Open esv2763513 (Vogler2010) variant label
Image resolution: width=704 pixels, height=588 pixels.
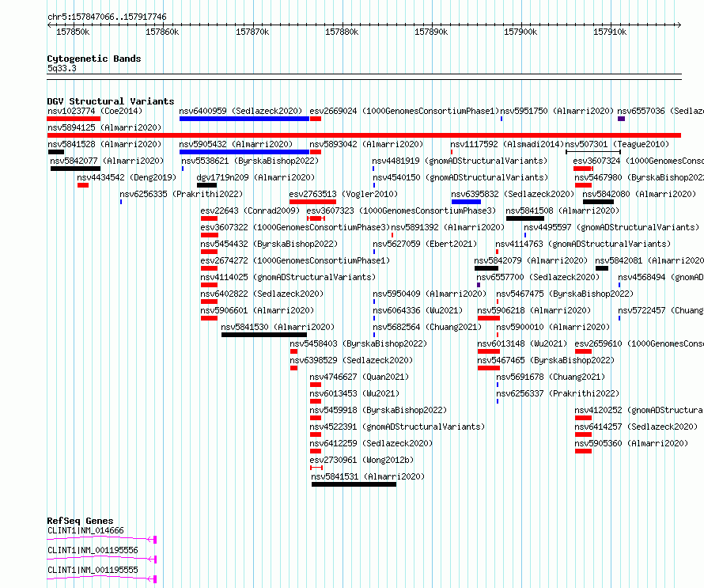[343, 194]
